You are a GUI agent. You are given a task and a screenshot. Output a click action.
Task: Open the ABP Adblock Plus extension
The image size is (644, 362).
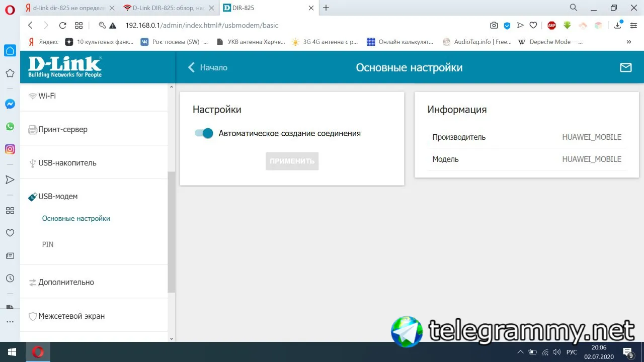(551, 25)
